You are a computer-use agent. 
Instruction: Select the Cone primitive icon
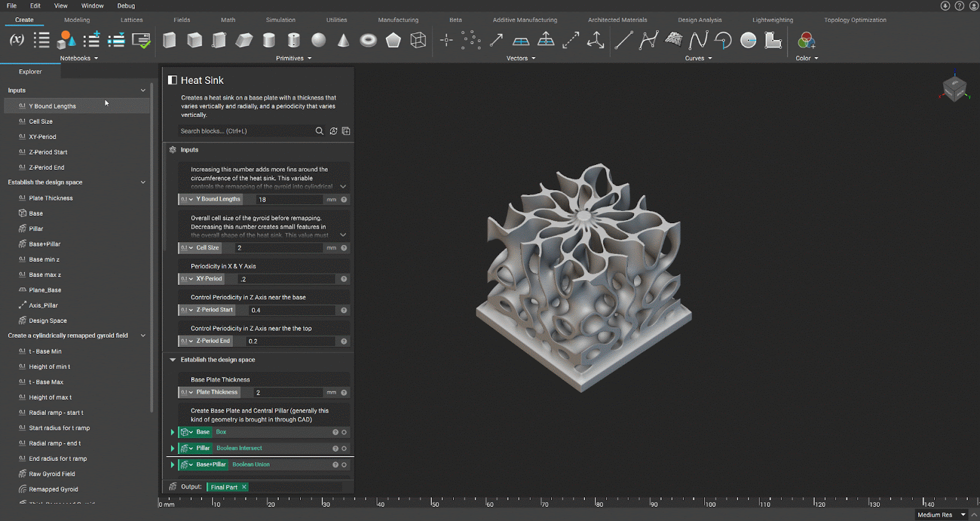coord(344,40)
